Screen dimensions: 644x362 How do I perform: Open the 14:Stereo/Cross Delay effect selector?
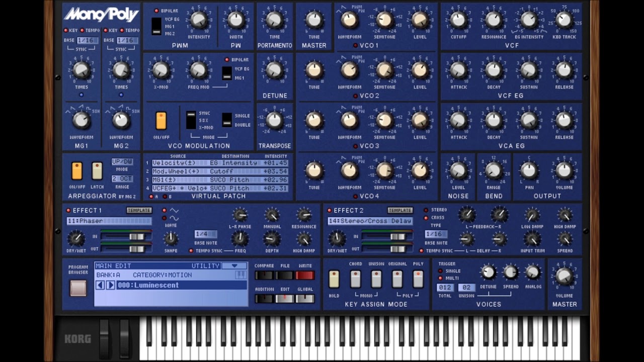tap(370, 221)
